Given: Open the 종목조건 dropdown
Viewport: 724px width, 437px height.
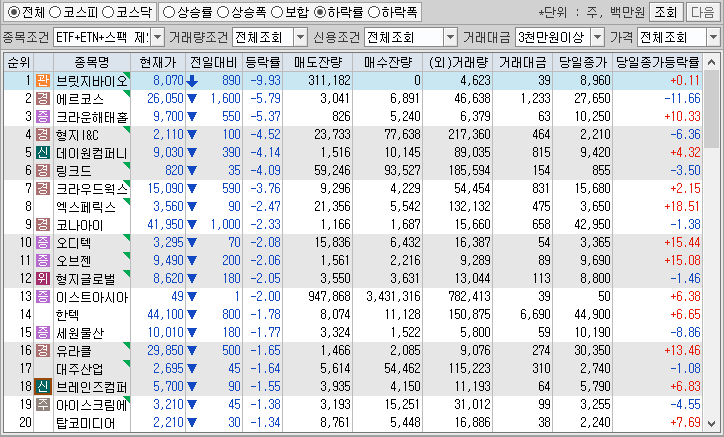Looking at the screenshot, I should click(x=157, y=37).
